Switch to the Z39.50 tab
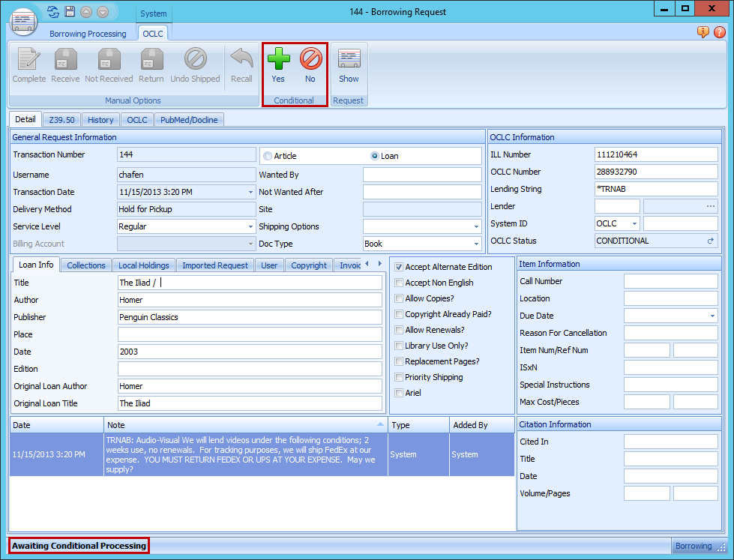 [x=61, y=119]
